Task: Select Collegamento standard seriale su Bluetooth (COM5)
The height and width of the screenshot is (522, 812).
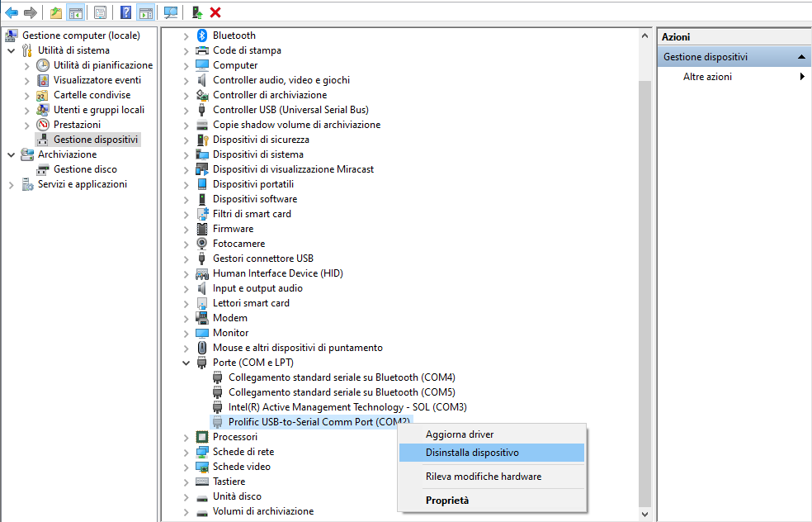Action: click(342, 392)
